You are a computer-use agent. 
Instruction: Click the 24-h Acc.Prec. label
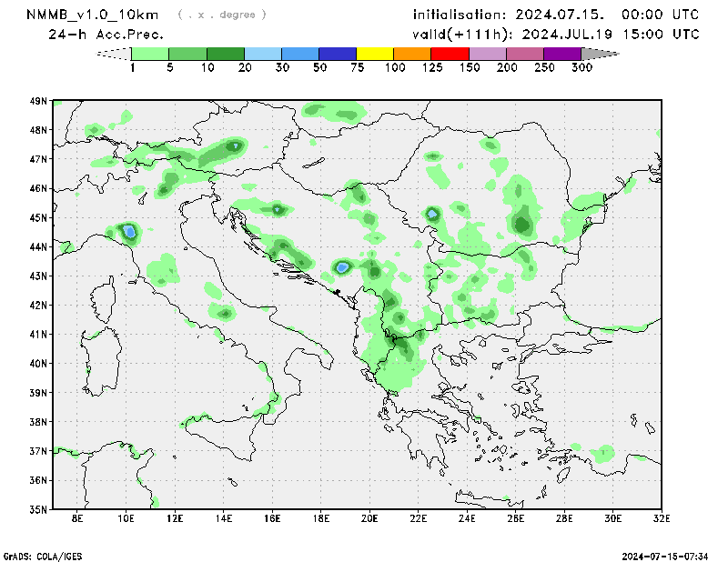click(106, 34)
